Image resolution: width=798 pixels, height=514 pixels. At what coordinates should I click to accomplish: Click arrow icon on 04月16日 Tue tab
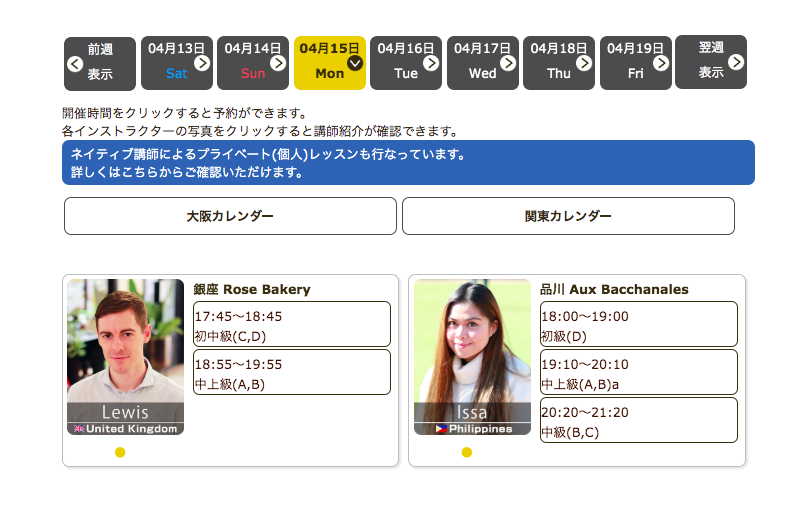431,63
